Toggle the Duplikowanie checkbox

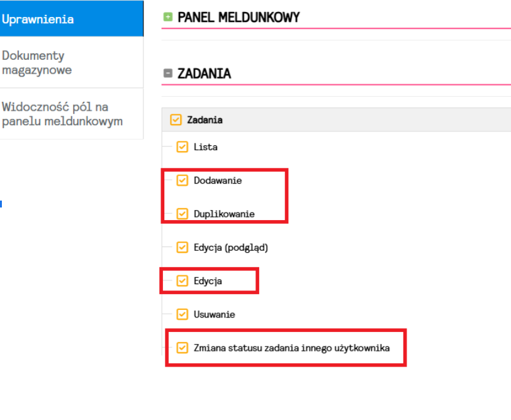click(x=182, y=214)
